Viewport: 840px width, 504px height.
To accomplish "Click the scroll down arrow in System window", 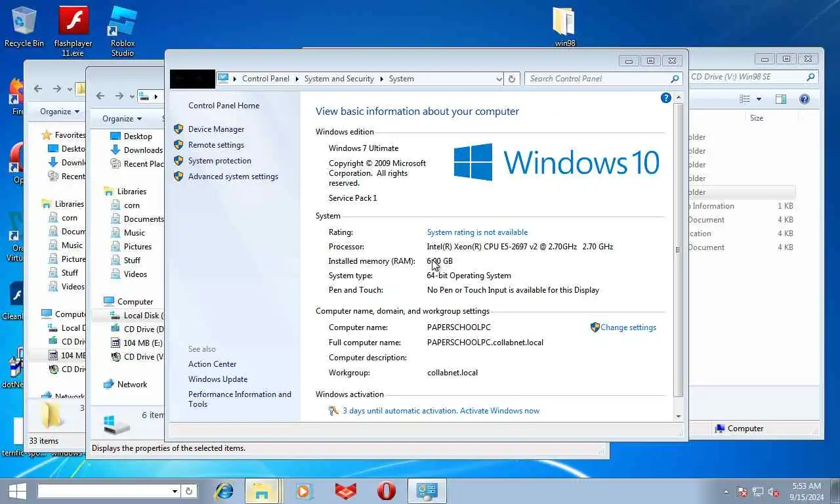I will [679, 416].
